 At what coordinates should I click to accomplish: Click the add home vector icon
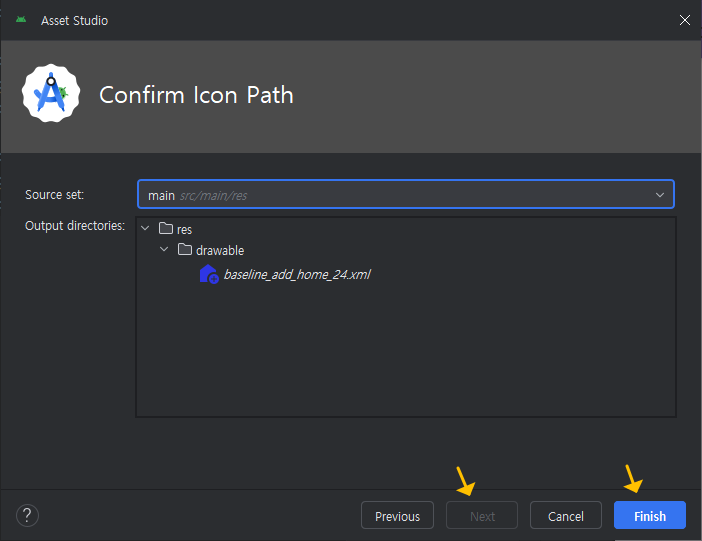point(209,274)
